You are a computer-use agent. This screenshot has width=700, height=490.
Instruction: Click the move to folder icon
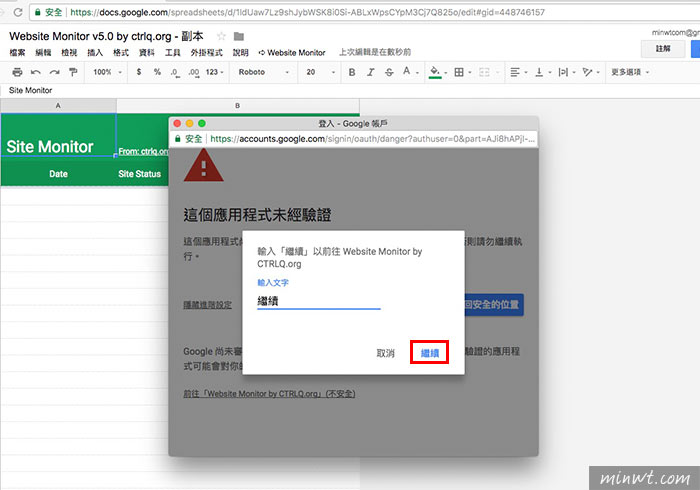click(x=239, y=36)
